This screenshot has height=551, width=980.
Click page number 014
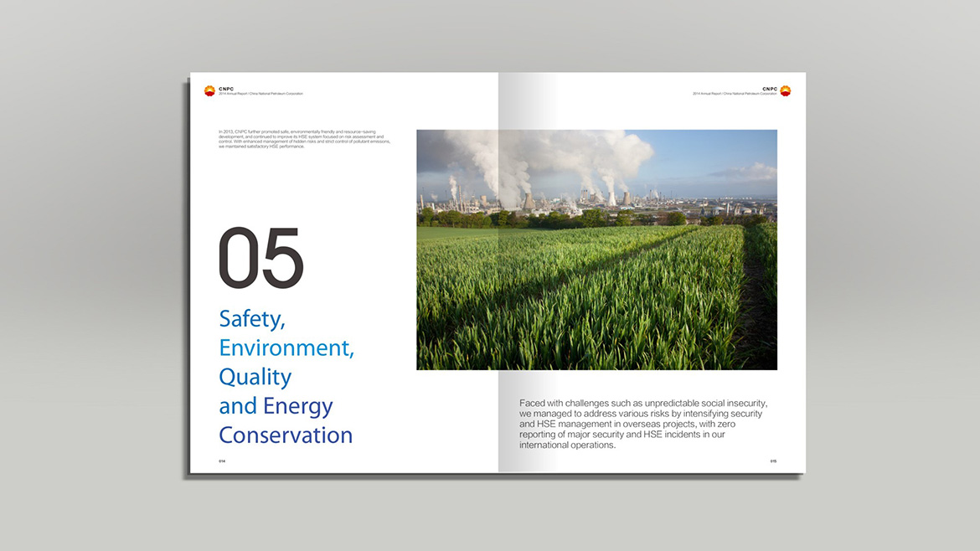coord(222,461)
